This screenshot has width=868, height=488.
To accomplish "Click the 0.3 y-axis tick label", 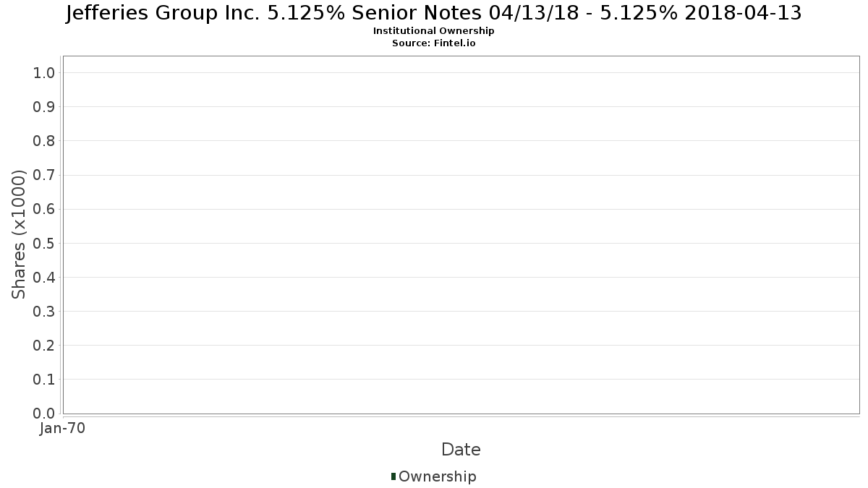I will (44, 311).
